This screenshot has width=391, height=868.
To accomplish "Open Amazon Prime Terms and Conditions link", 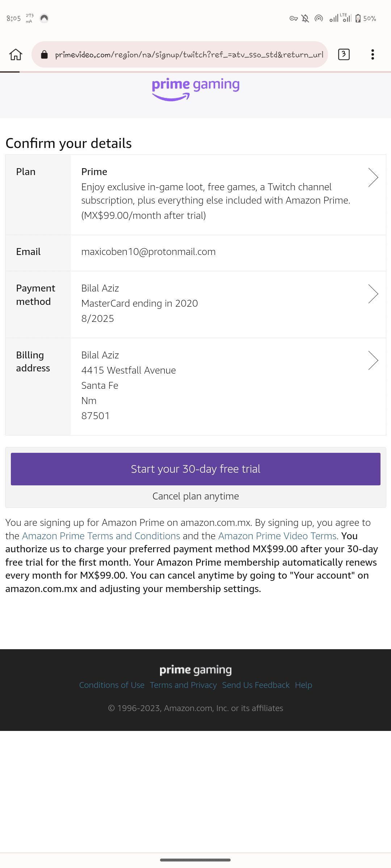I will point(101,536).
